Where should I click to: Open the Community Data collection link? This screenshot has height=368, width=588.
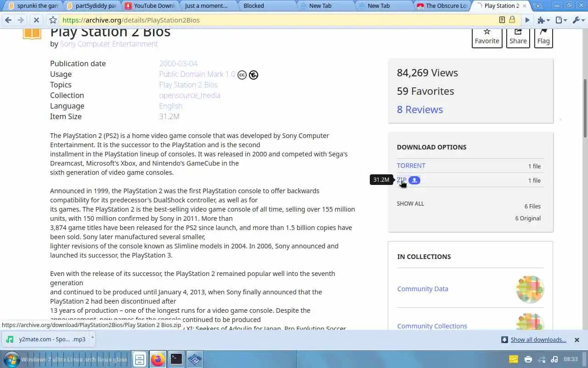[423, 289]
